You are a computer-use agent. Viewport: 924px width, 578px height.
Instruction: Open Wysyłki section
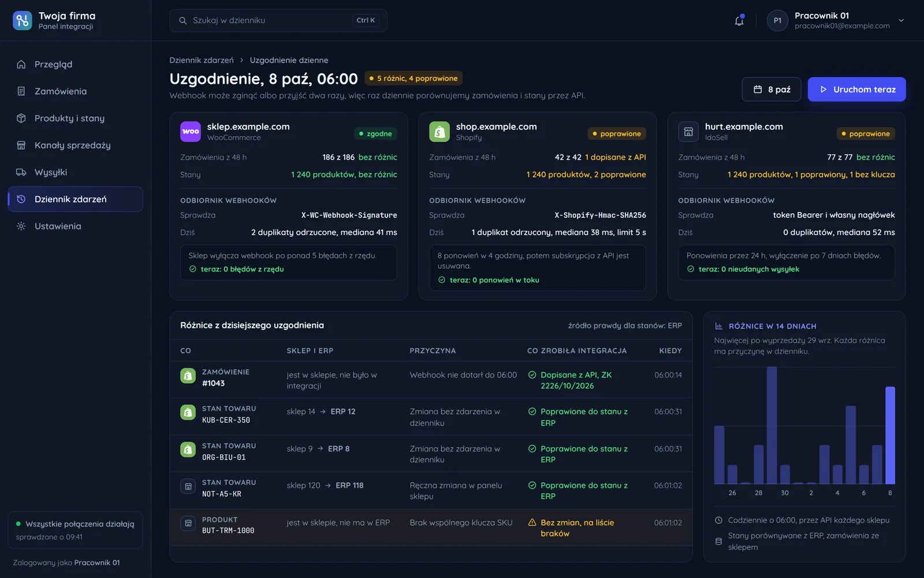pos(75,172)
